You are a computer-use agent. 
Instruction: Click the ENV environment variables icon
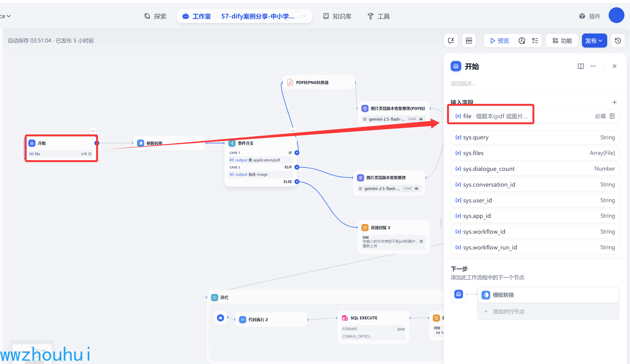pos(469,41)
